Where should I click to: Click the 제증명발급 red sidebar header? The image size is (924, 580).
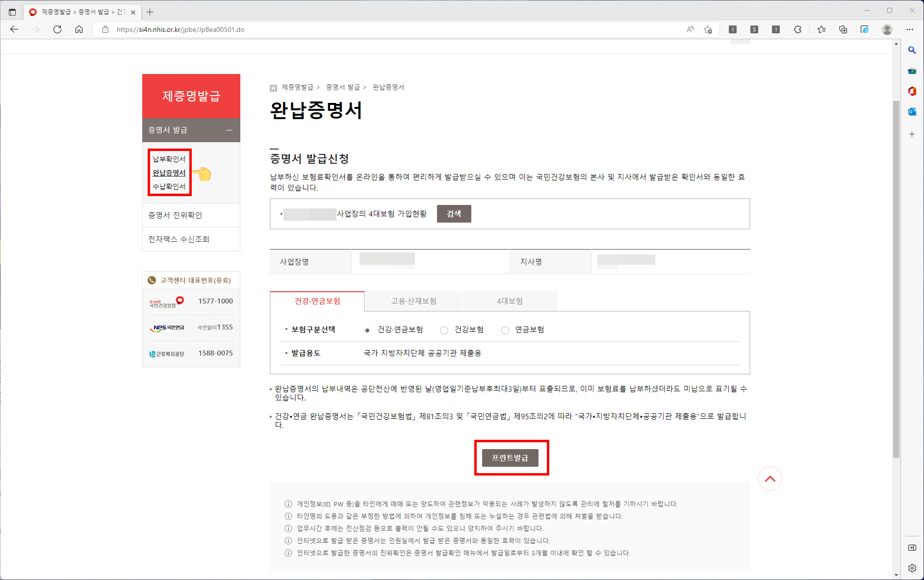191,96
